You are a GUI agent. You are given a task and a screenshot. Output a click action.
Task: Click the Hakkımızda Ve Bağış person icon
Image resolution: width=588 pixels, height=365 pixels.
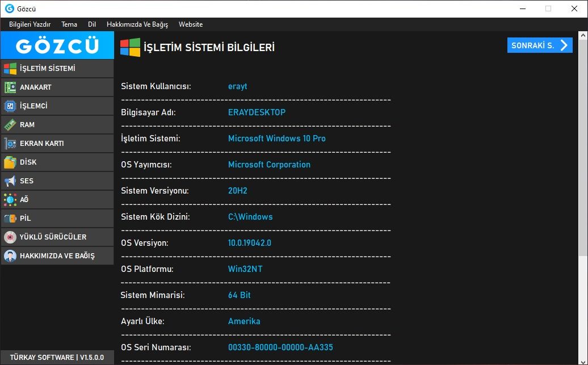tap(10, 256)
